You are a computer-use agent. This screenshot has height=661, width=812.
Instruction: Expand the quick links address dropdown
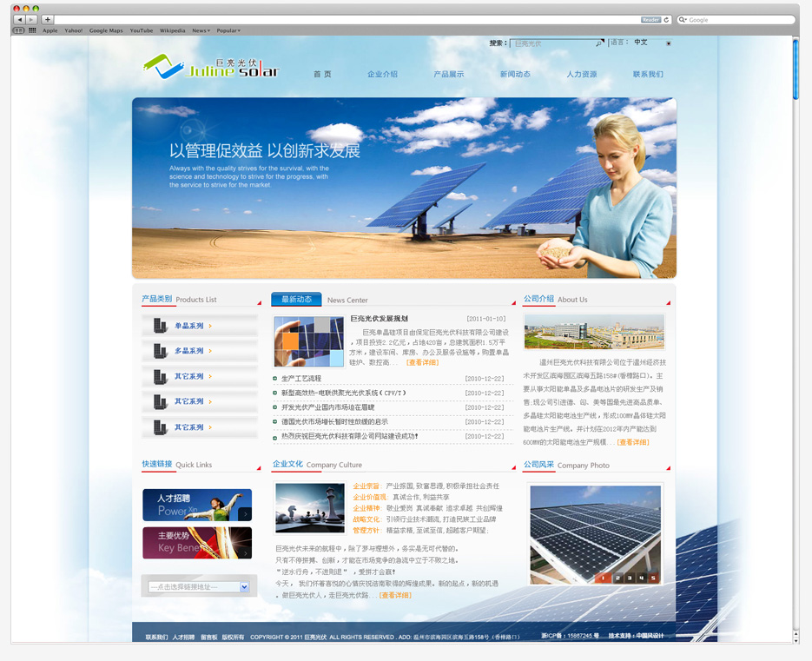point(244,587)
